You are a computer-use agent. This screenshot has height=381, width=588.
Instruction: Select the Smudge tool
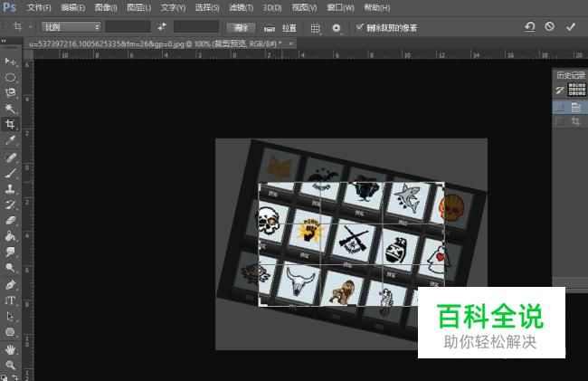pos(10,252)
